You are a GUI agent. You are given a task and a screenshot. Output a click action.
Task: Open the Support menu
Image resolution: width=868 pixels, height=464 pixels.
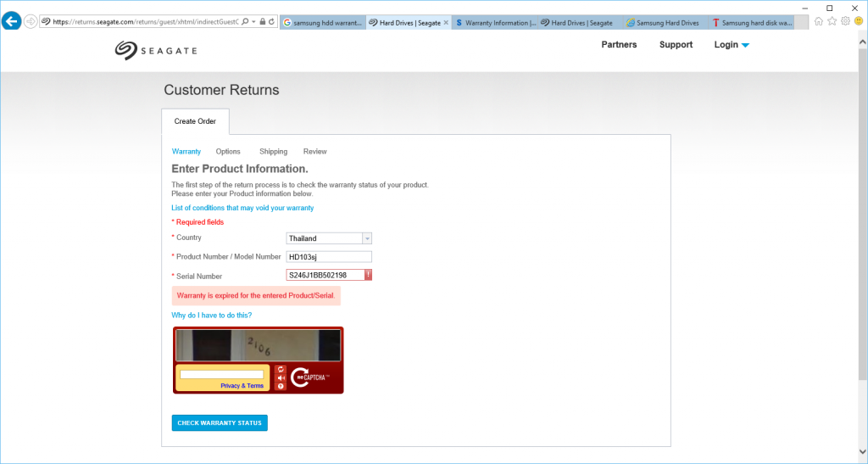pos(676,45)
